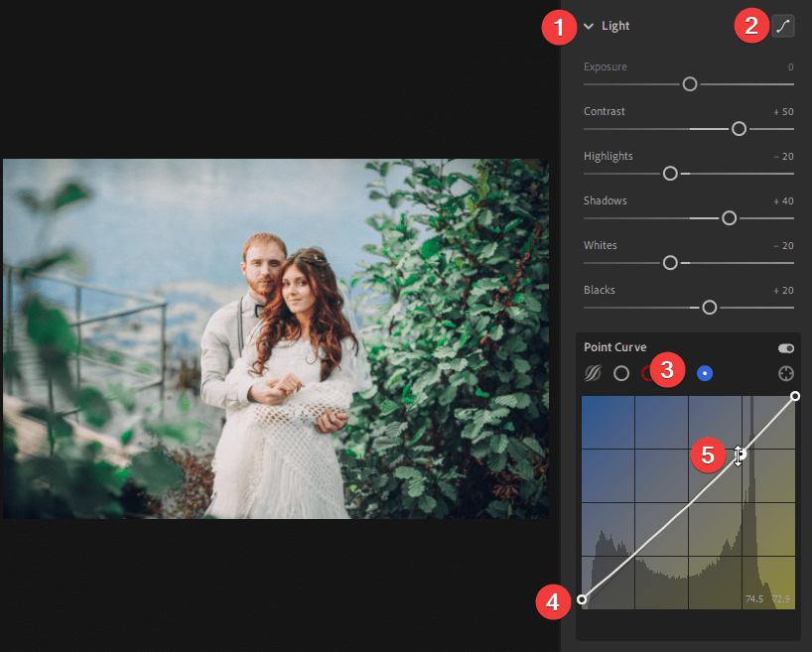
Task: Click the Shadows slider knob
Action: (x=730, y=218)
